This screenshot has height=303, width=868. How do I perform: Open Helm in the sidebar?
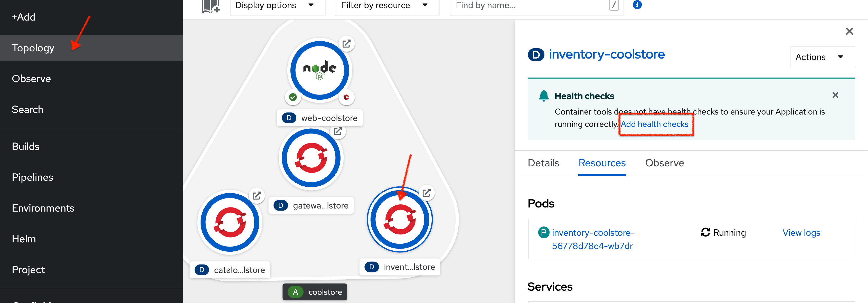pos(24,239)
